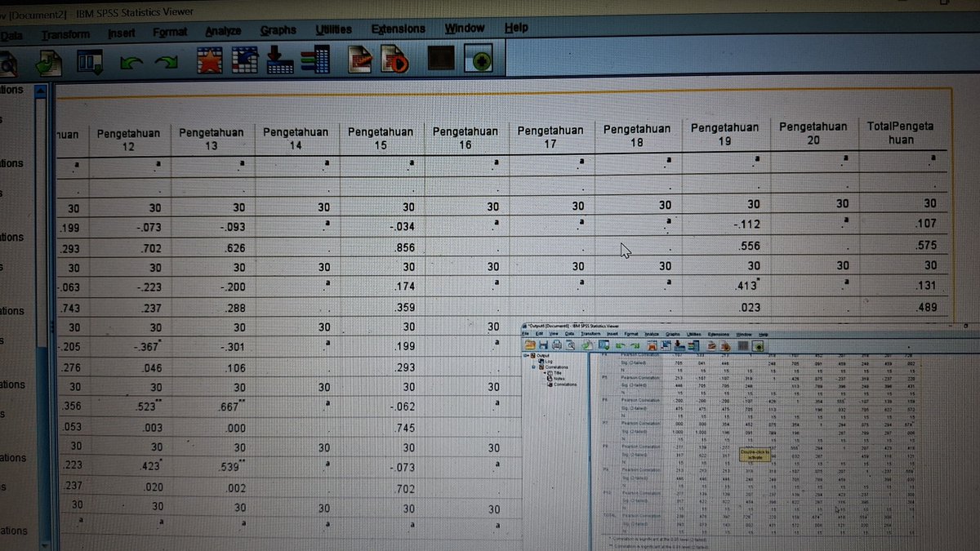Open the Format menu in main window
980x551 pixels.
[x=170, y=33]
